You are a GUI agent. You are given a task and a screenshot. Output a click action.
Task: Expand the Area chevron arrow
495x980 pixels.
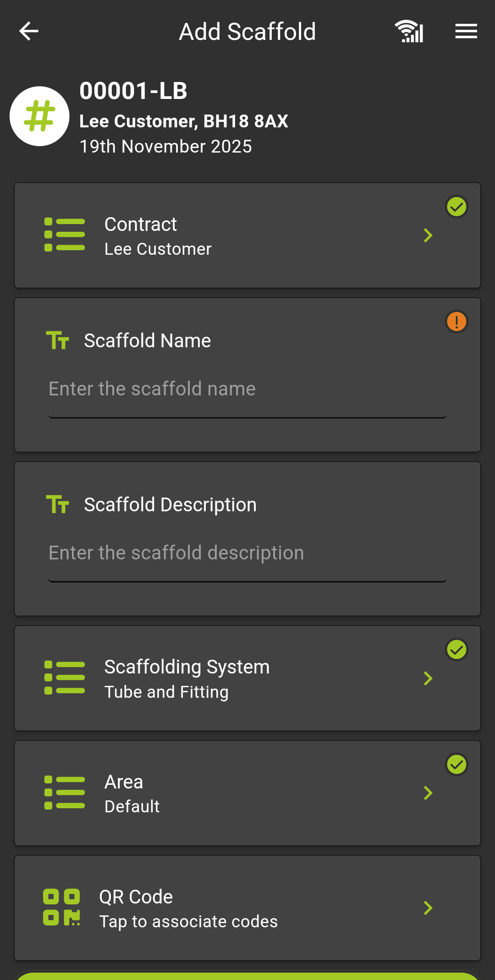[x=428, y=793]
